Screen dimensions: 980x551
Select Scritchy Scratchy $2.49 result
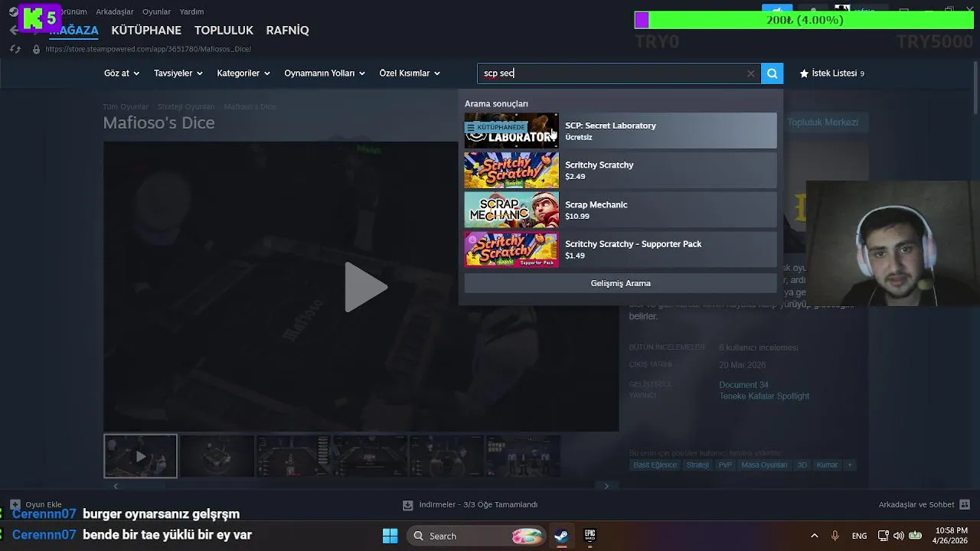point(620,170)
